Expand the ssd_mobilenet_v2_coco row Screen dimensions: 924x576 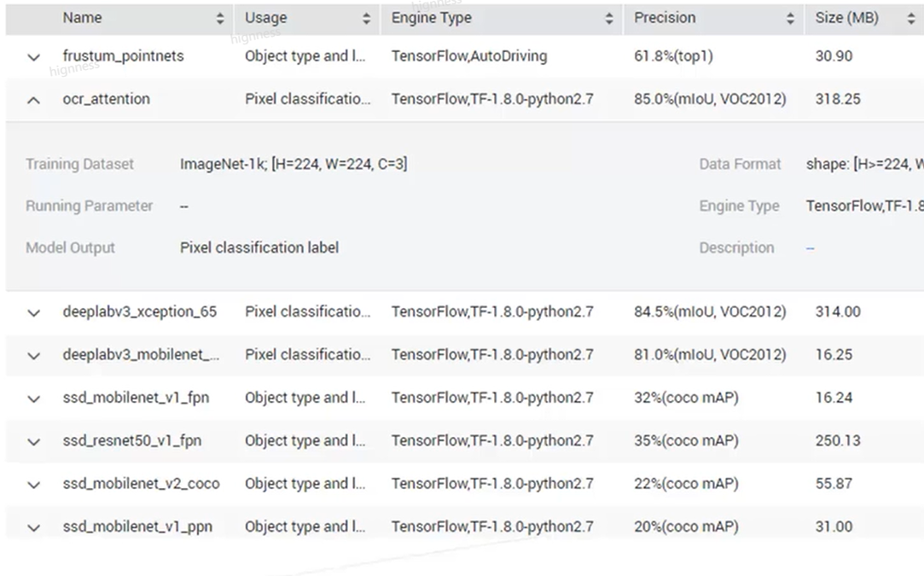[x=34, y=485]
